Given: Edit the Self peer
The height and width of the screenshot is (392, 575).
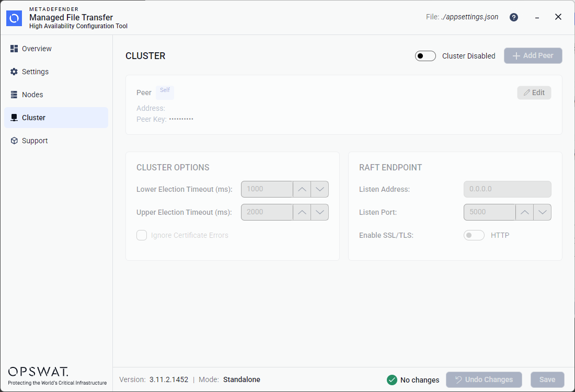Looking at the screenshot, I should pyautogui.click(x=534, y=93).
